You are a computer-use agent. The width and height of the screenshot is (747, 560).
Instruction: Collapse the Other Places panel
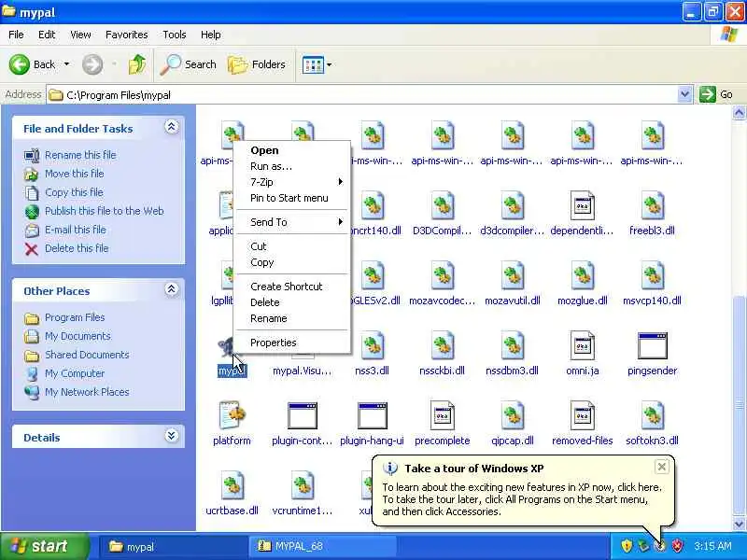[x=172, y=289]
